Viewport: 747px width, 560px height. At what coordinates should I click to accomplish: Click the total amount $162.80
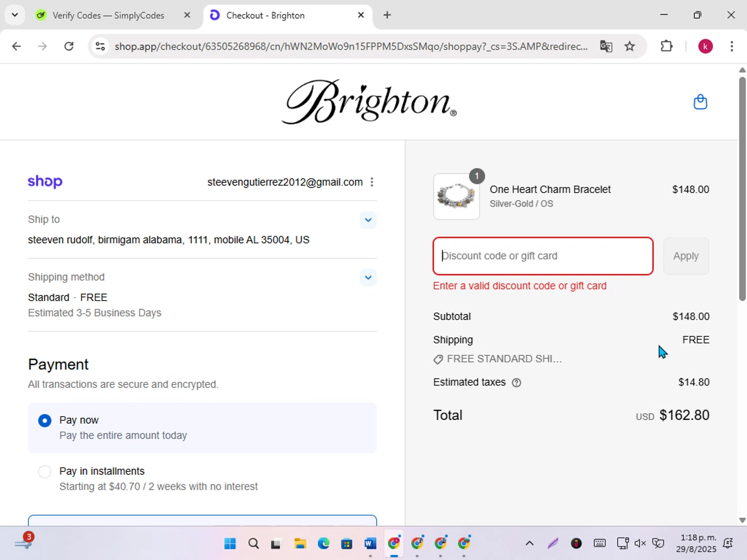pyautogui.click(x=684, y=415)
